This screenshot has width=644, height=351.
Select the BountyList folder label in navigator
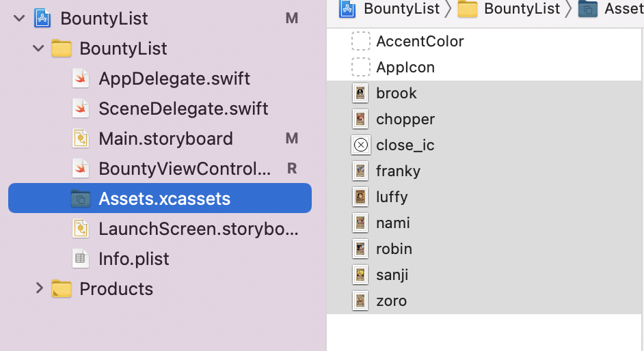point(123,48)
